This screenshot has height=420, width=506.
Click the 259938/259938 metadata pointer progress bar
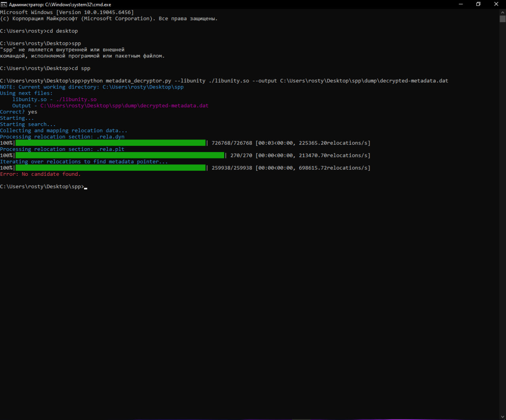(x=110, y=168)
